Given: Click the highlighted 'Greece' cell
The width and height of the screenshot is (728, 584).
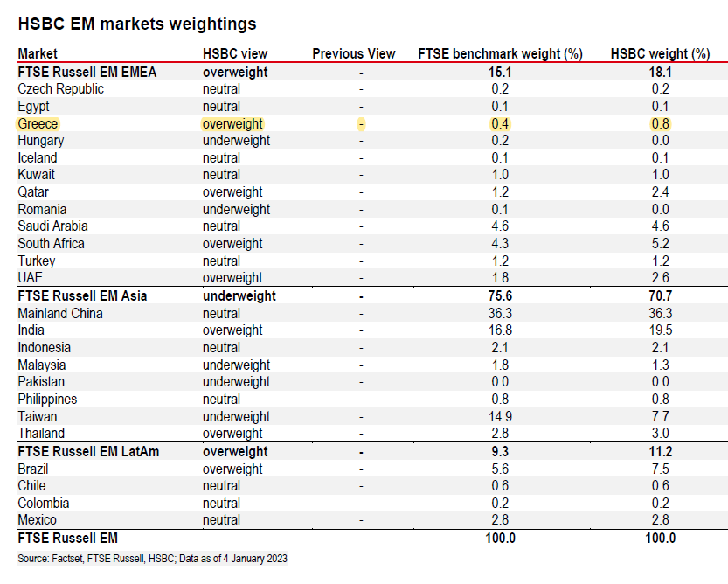Looking at the screenshot, I should (38, 123).
